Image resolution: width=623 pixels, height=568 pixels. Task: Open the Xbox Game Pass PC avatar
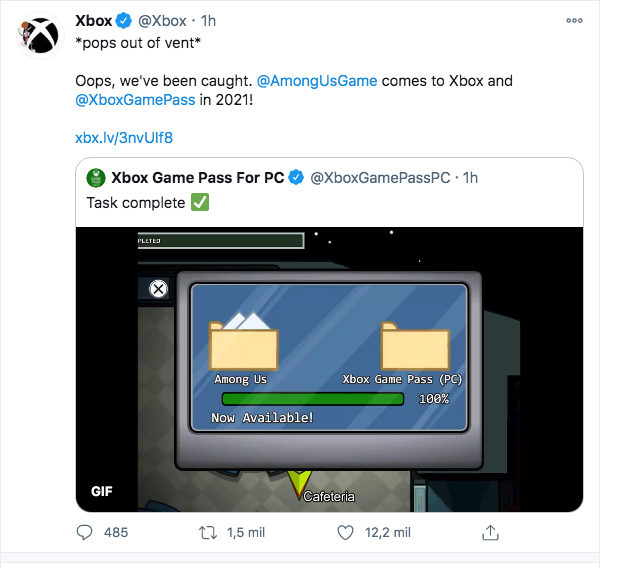tap(96, 178)
